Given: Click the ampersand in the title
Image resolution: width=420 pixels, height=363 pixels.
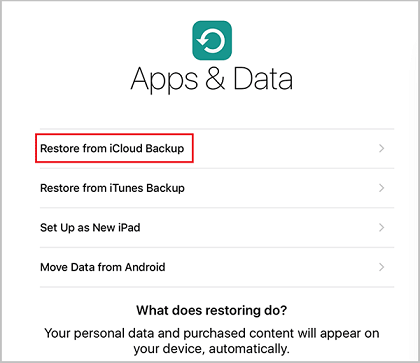Looking at the screenshot, I should click(x=215, y=79).
